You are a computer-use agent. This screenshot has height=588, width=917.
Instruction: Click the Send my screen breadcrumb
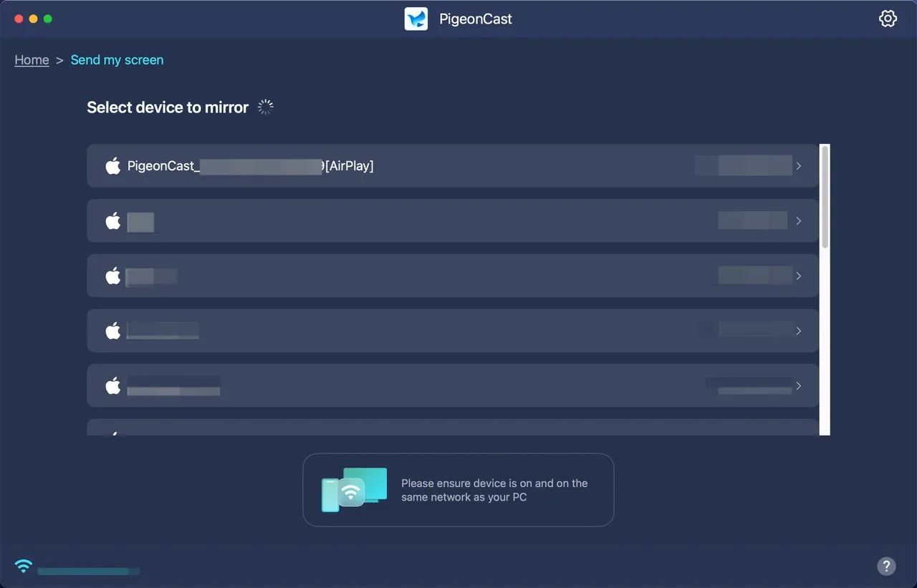[117, 60]
